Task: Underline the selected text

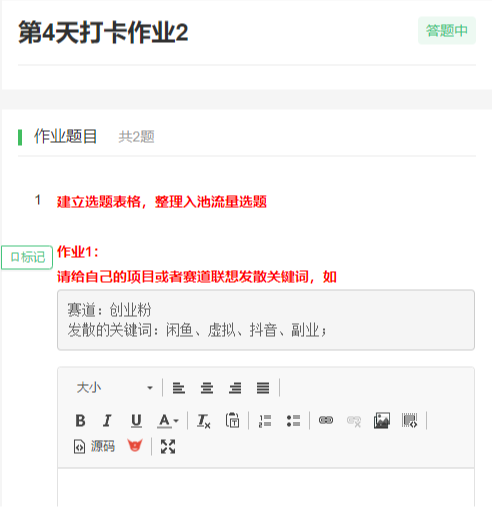Action: tap(136, 421)
